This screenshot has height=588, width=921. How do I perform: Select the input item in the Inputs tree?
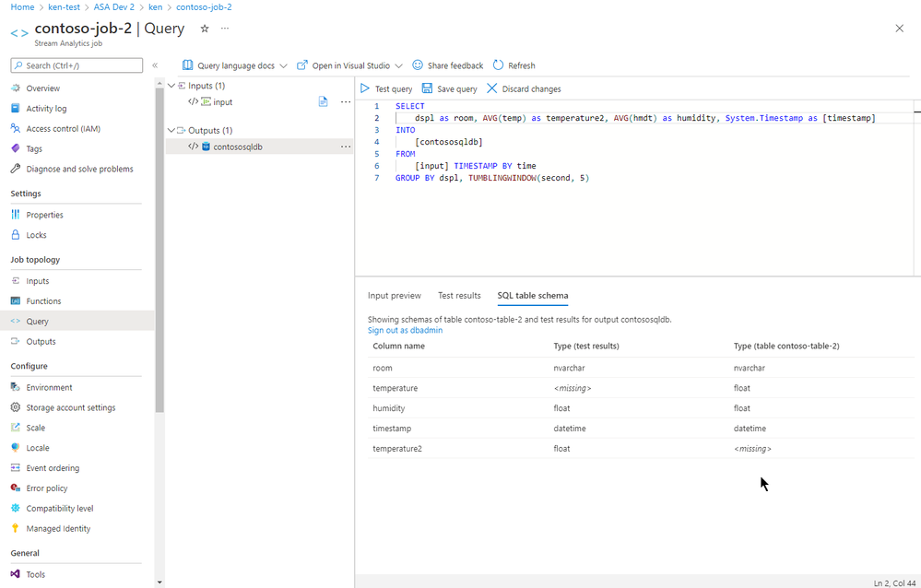coord(222,101)
